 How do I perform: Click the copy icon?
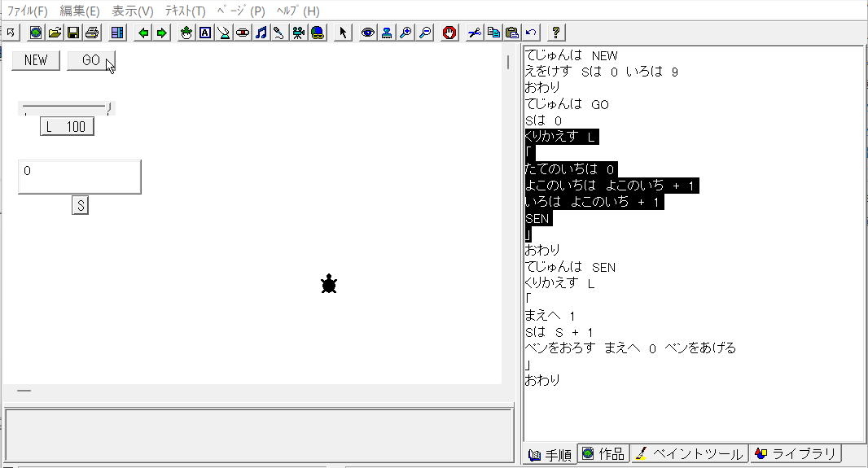(493, 33)
